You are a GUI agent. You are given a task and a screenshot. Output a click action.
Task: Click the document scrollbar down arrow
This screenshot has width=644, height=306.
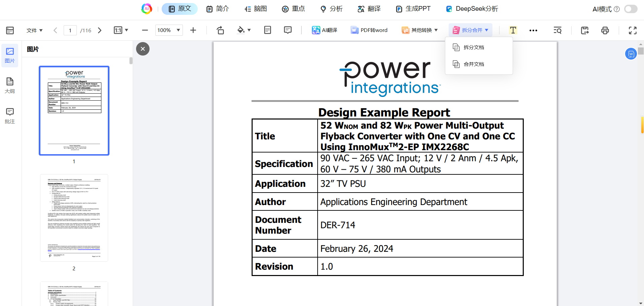click(x=641, y=303)
